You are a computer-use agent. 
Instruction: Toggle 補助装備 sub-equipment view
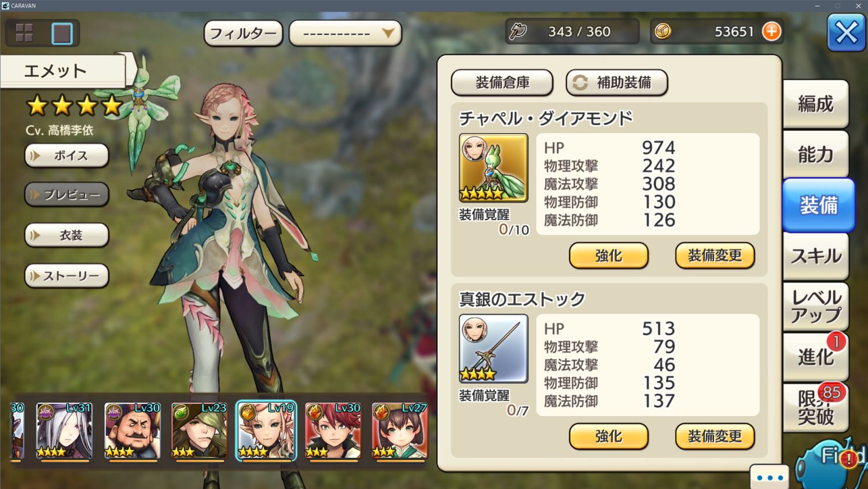coord(616,83)
